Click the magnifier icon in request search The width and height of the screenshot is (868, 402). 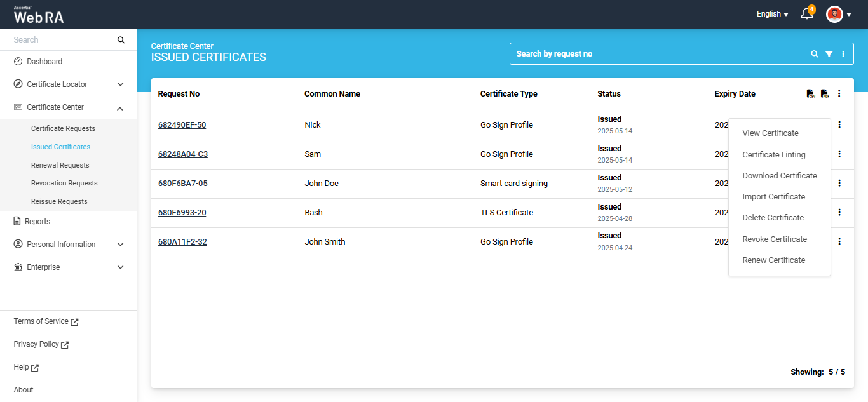point(815,54)
